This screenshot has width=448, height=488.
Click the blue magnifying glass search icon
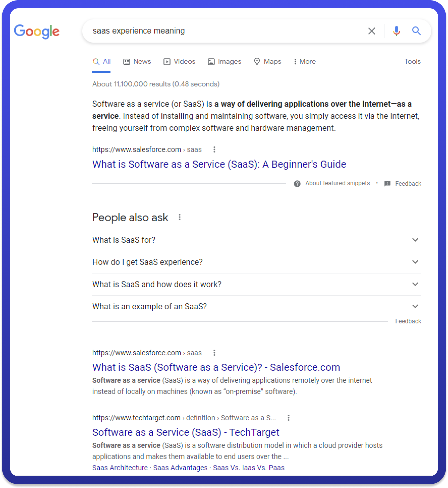point(416,31)
